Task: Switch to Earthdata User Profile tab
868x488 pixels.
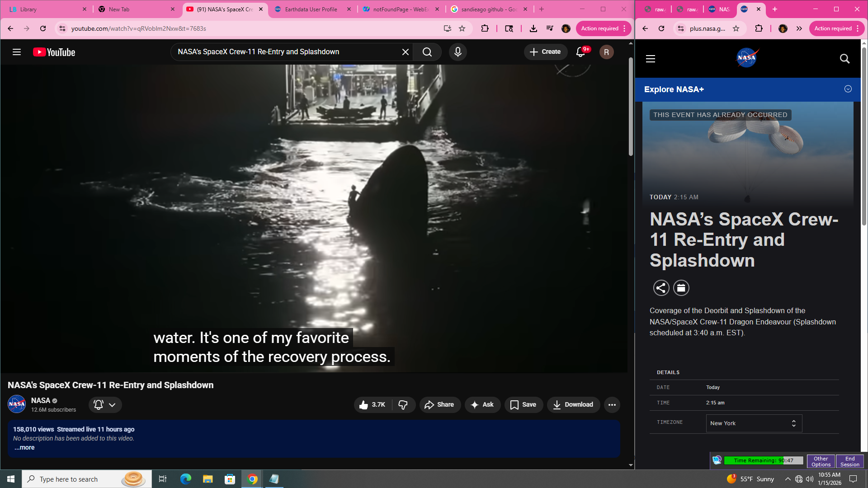Action: (311, 9)
